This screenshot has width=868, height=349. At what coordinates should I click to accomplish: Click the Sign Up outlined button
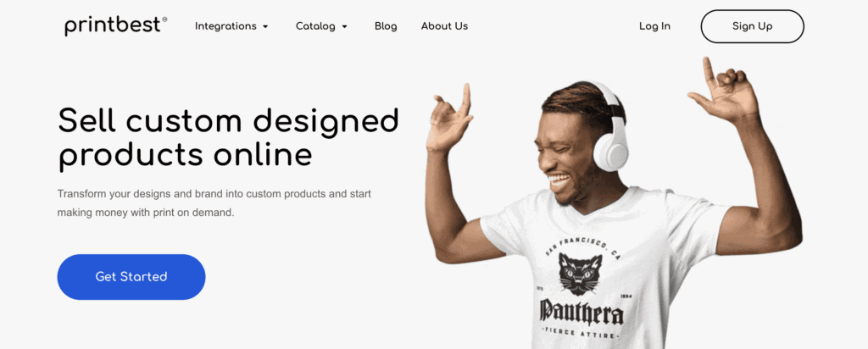click(753, 26)
